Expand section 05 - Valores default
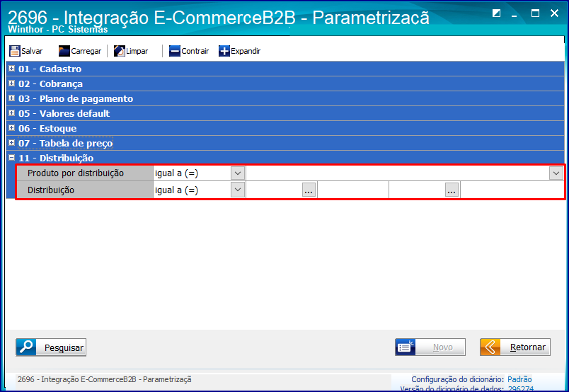This screenshot has height=392, width=569. coord(11,113)
